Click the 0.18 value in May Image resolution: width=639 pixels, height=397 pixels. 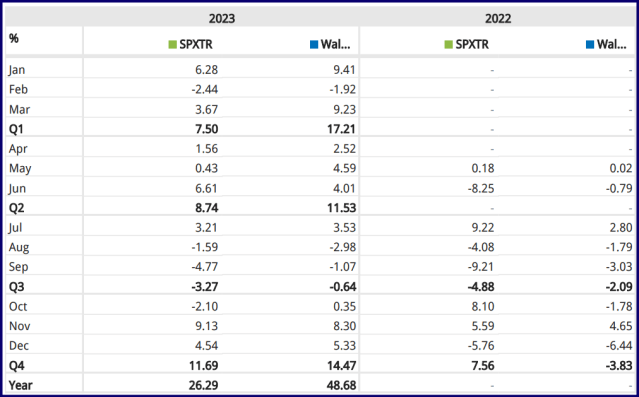pyautogui.click(x=483, y=168)
